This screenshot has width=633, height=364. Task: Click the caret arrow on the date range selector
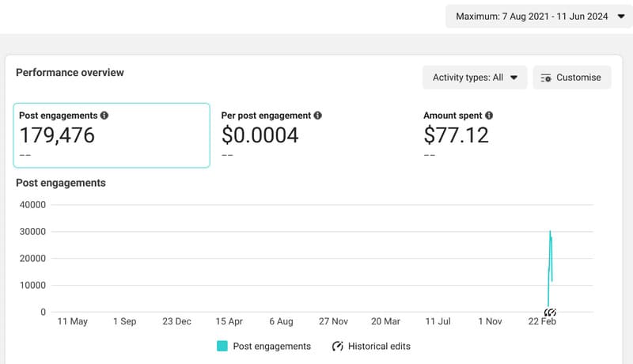click(x=620, y=15)
